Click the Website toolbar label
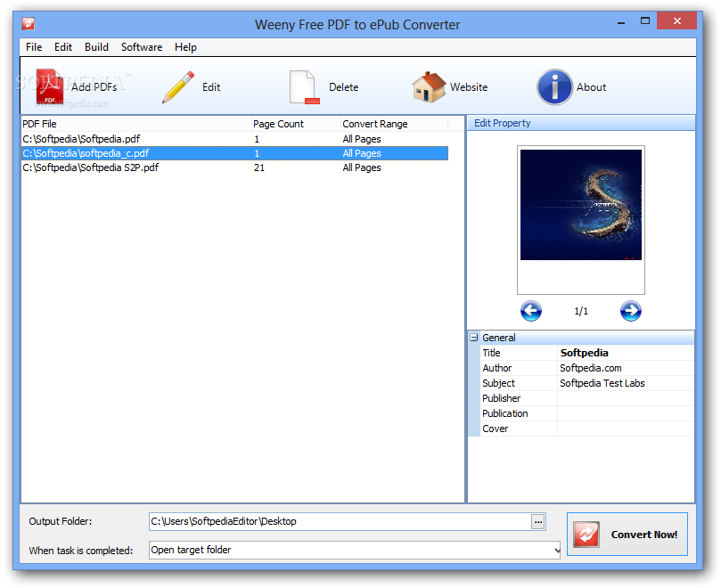This screenshot has height=588, width=721. 469,87
